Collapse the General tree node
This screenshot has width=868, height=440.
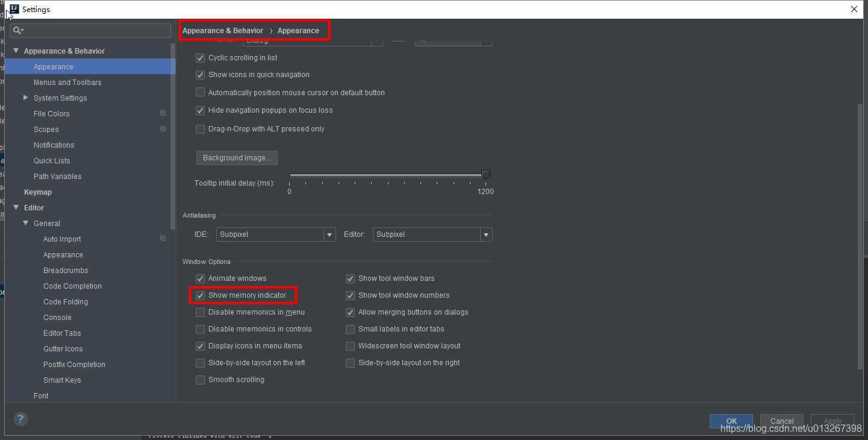click(26, 223)
